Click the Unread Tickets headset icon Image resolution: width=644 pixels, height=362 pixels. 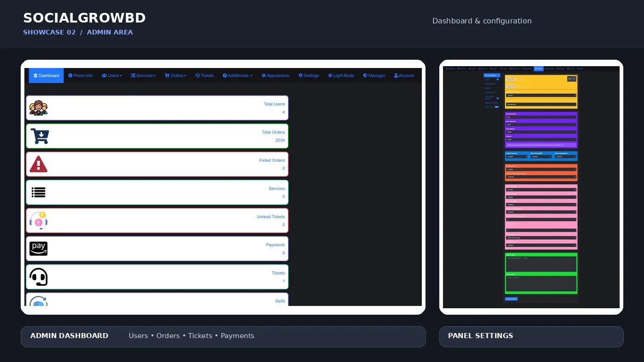coord(38,221)
